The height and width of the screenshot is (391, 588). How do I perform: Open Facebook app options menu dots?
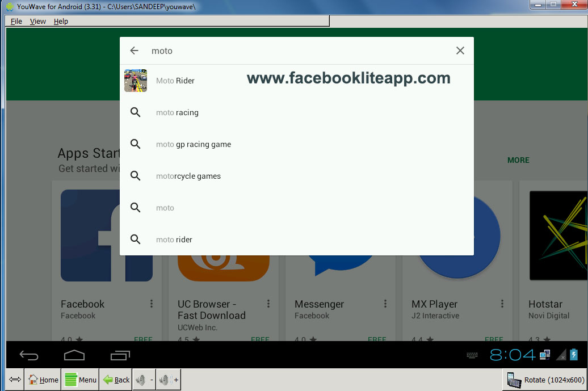tap(152, 304)
